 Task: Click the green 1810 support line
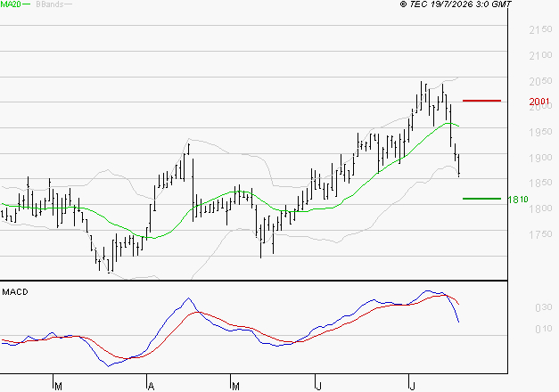(x=481, y=199)
